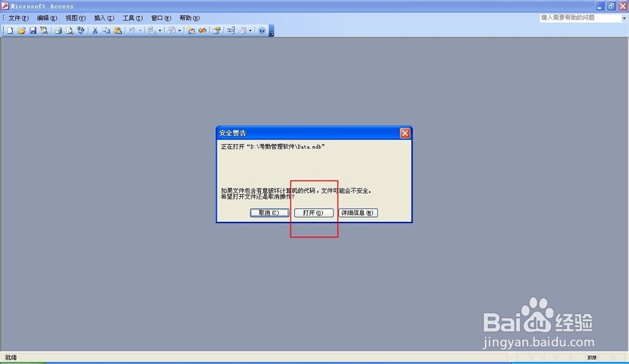Expand the Analyze dropdown arrow
Viewport: 629px width, 364px height.
point(179,30)
